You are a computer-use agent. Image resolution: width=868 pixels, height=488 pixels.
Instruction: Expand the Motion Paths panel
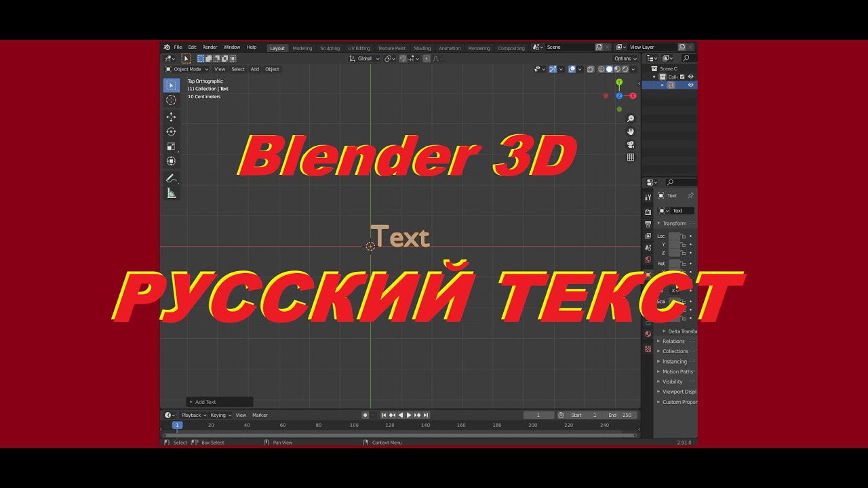677,372
